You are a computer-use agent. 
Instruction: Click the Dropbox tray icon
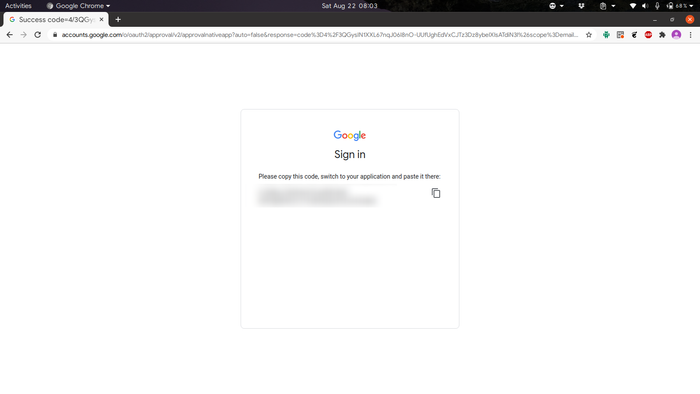pyautogui.click(x=581, y=6)
